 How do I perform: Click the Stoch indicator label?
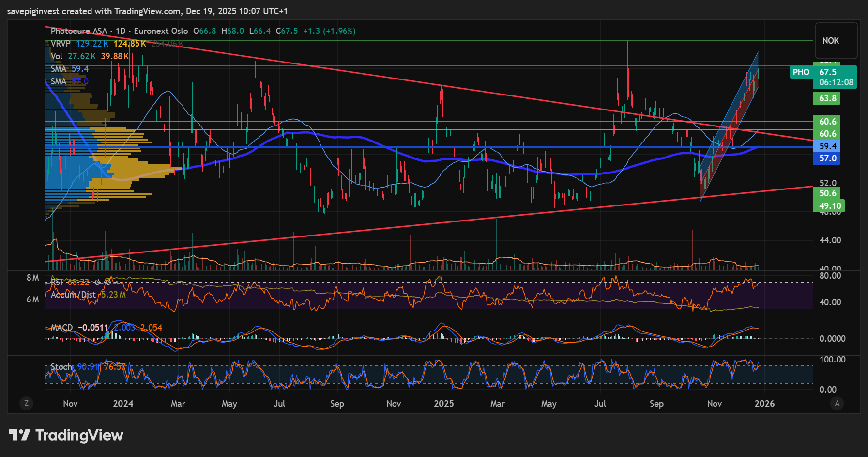(x=61, y=367)
